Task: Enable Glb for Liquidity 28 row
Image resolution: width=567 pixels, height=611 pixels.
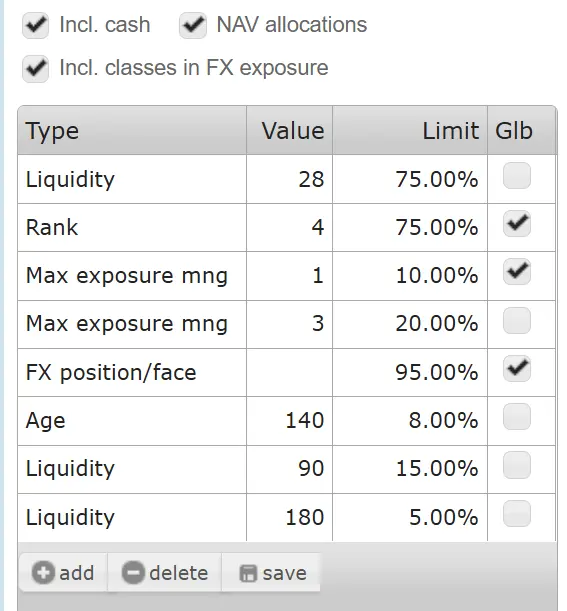Action: (x=517, y=176)
